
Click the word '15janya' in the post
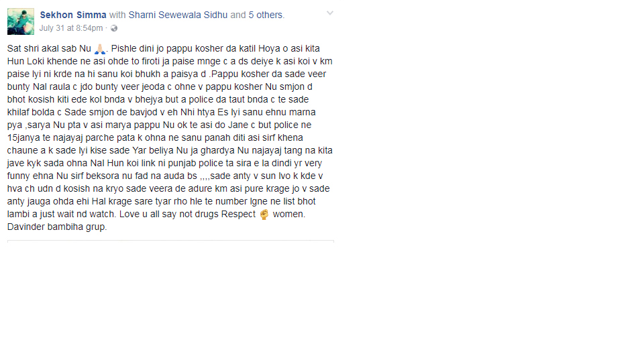click(x=23, y=138)
